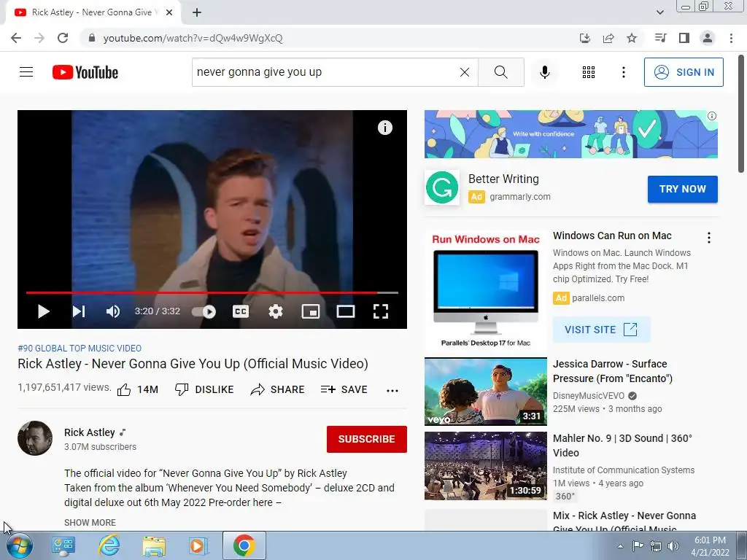Open YouTube settings three-dot menu
The width and height of the screenshot is (747, 560).
(x=624, y=72)
